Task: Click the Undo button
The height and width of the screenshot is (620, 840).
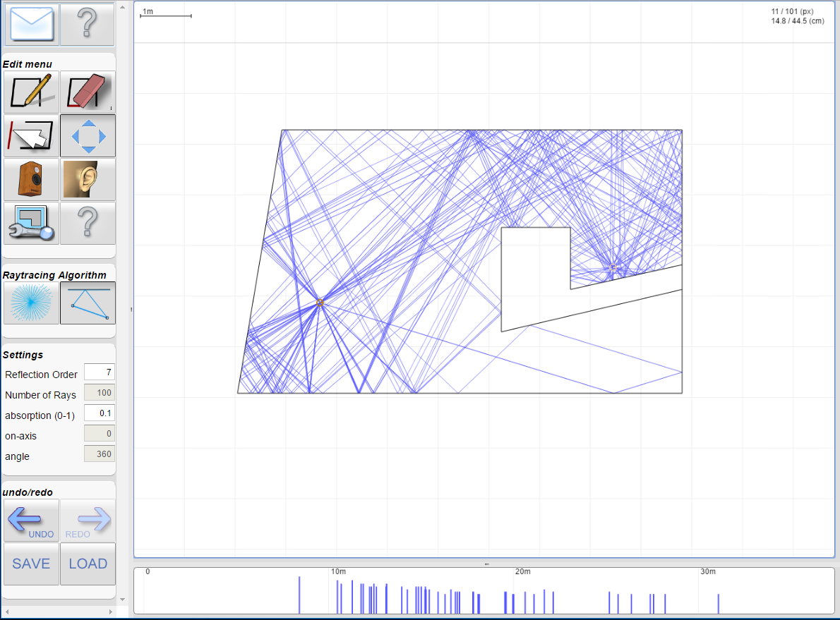Action: coord(31,520)
